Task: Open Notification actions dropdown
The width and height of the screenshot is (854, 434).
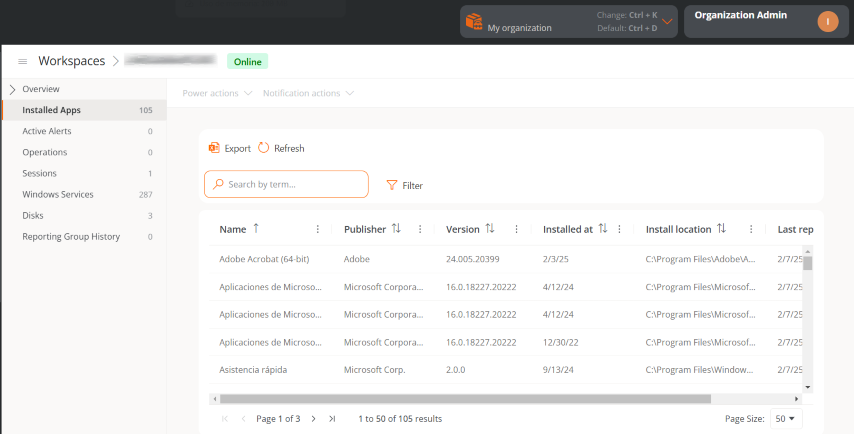Action: click(x=308, y=93)
